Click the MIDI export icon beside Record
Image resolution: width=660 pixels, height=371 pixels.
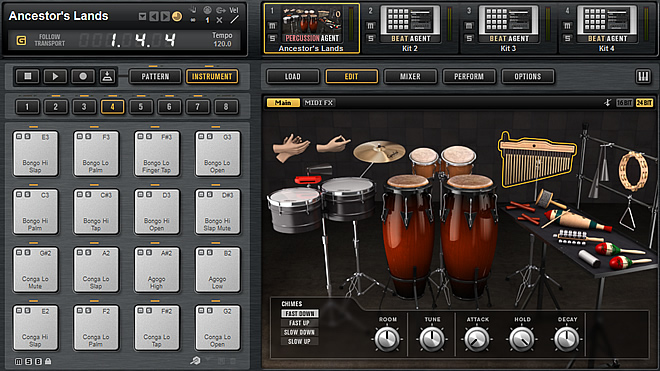[x=107, y=76]
